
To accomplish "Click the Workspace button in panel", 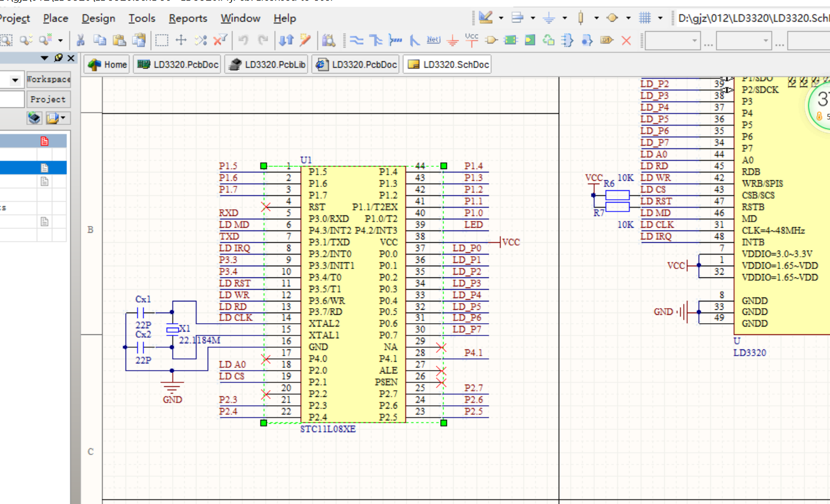I will [49, 79].
